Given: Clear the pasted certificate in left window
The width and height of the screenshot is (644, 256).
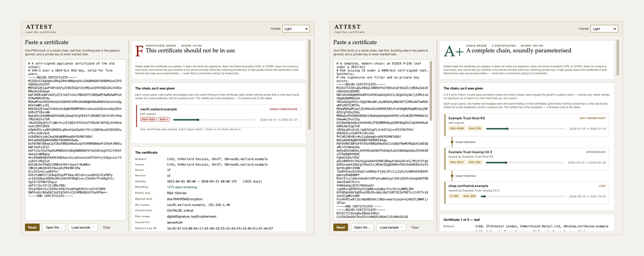Looking at the screenshot, I should (x=106, y=227).
